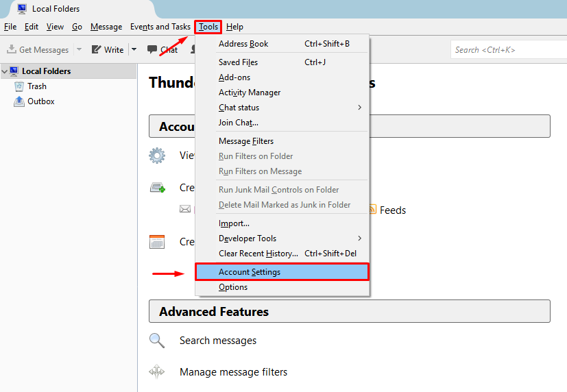Open the Go menu

click(77, 27)
